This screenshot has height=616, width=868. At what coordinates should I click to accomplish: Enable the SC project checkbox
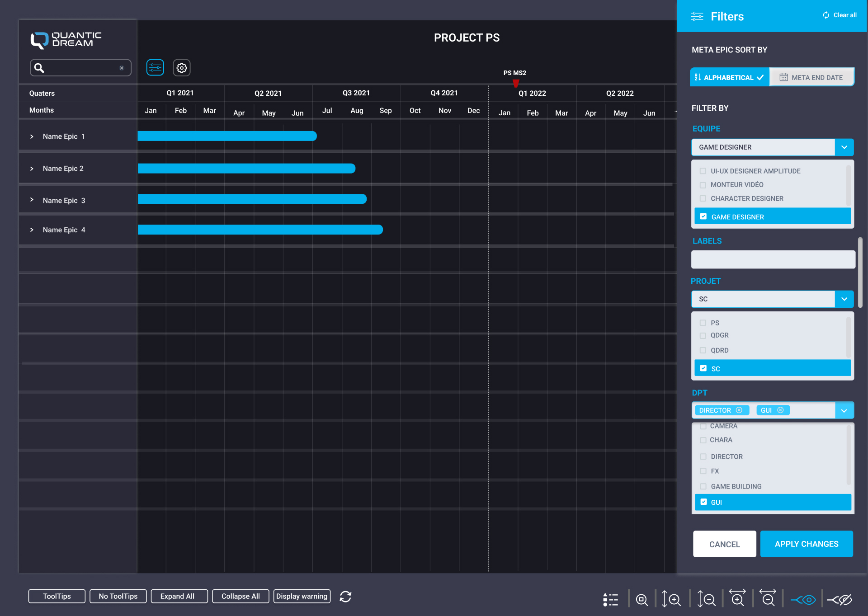pos(703,369)
